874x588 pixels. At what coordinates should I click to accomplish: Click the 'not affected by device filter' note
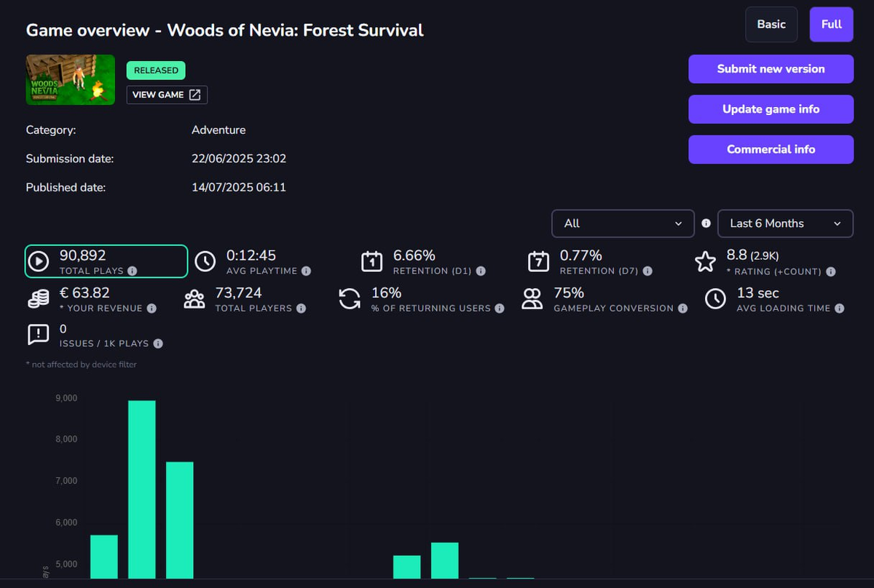pyautogui.click(x=81, y=365)
